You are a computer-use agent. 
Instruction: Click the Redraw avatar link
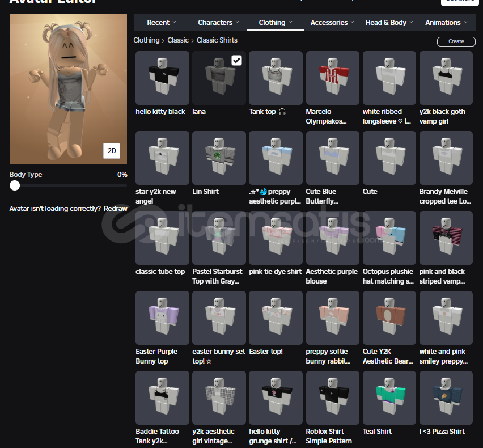point(116,209)
